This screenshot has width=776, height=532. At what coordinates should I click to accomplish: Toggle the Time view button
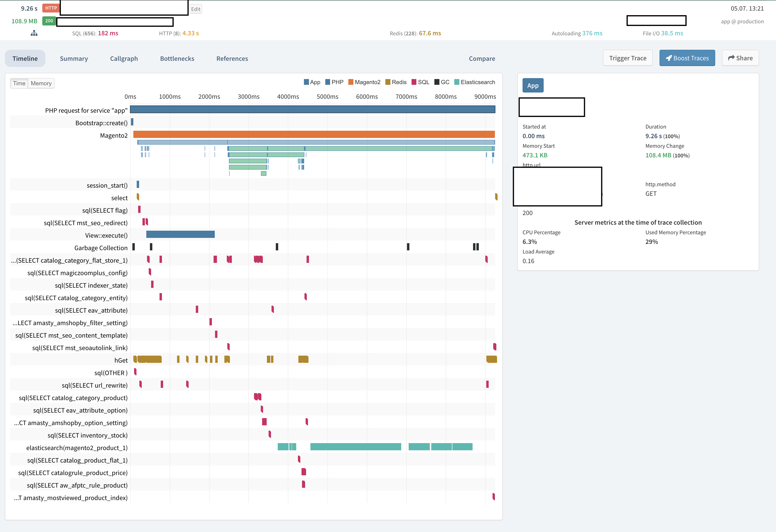pyautogui.click(x=19, y=83)
